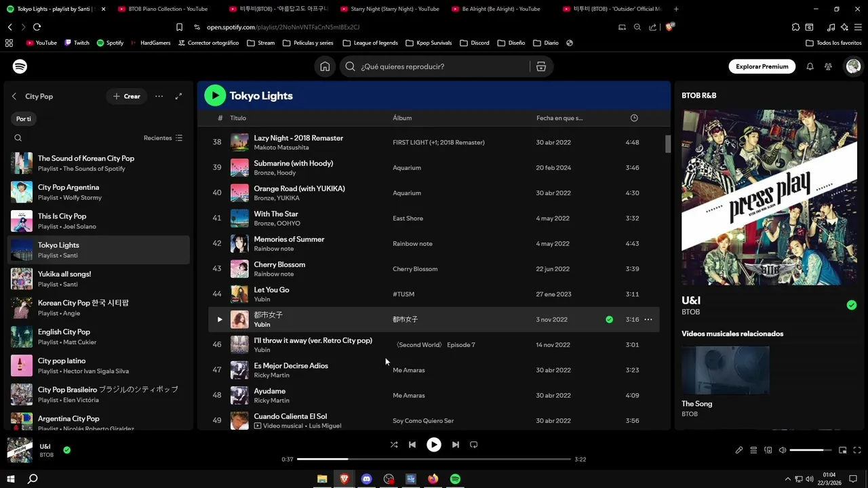This screenshot has width=868, height=488.
Task: Open Spotify icon in Windows taskbar
Action: pyautogui.click(x=455, y=479)
